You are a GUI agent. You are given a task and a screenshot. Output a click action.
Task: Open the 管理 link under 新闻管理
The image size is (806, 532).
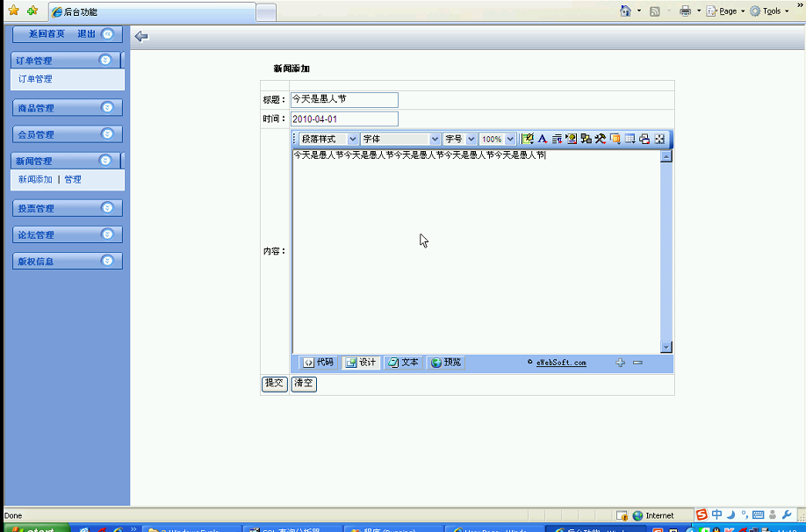pyautogui.click(x=73, y=179)
